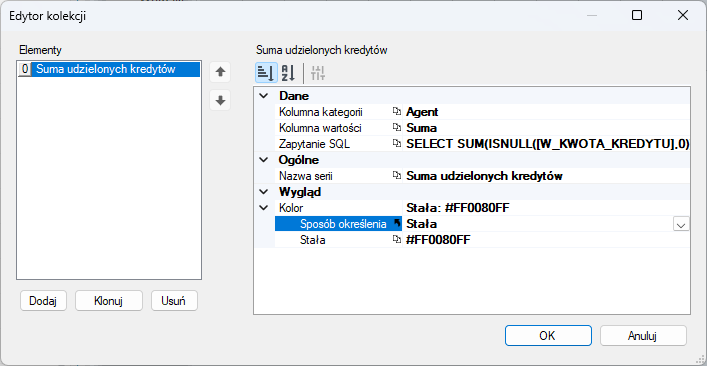
Task: Move element down with arrow button
Action: (220, 101)
